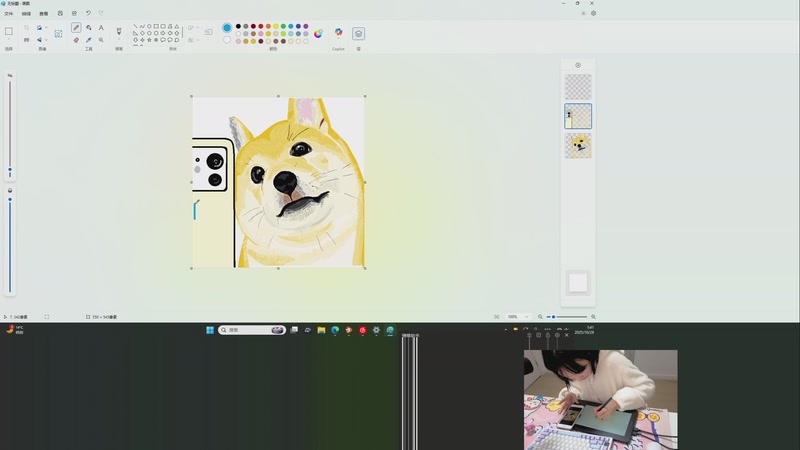Choose the rectangular selection tool
Screen dimensions: 800x450
[x=9, y=31]
